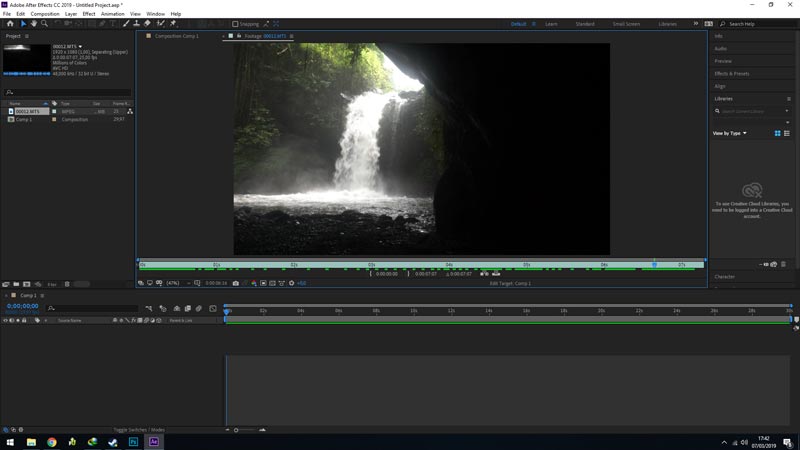
Task: Select the Brush tool
Action: [126, 23]
